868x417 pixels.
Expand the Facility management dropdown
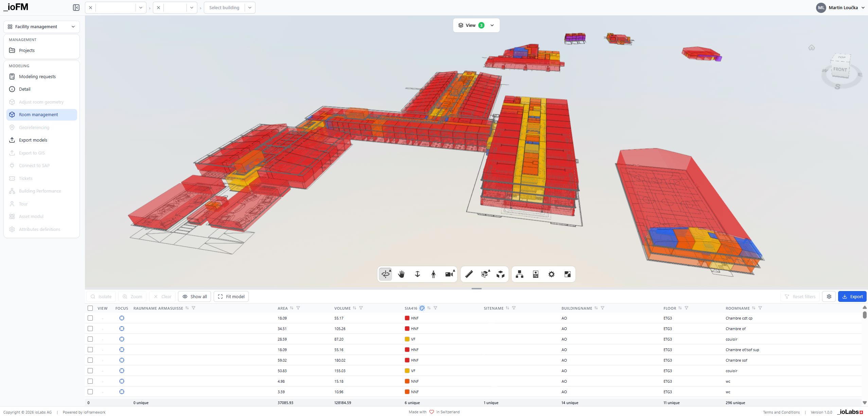(41, 26)
